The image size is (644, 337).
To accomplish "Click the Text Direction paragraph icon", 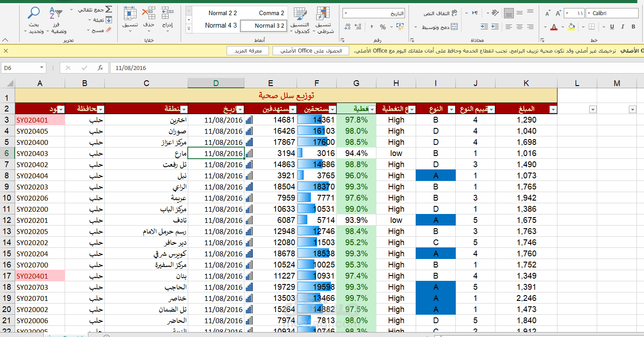I will [475, 13].
